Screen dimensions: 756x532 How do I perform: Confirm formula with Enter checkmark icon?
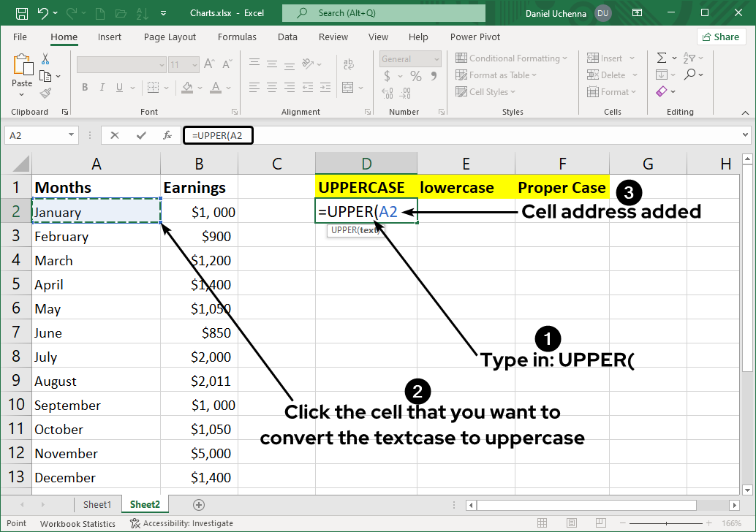141,135
